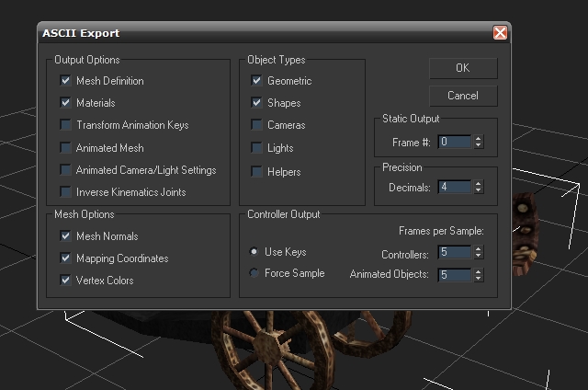This screenshot has height=390, width=588.
Task: Enable Inverse Kinematics Joints
Action: [65, 192]
